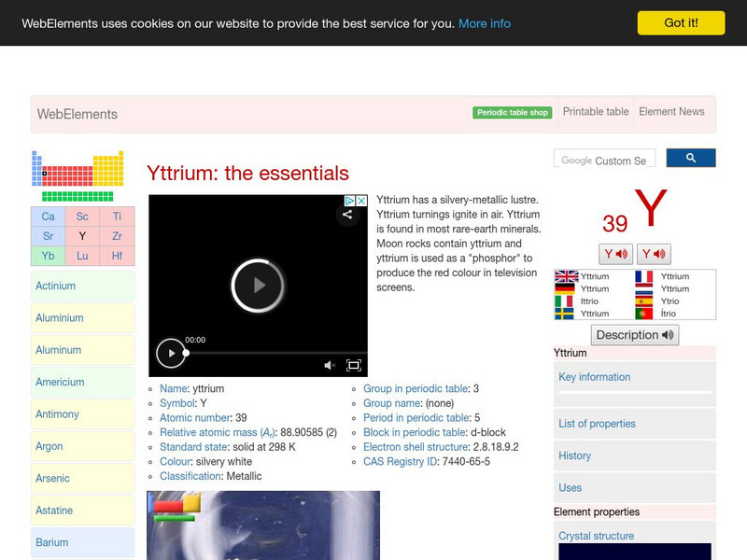This screenshot has width=747, height=560.
Task: Click the small play button at the video's bottom left
Action: [171, 354]
